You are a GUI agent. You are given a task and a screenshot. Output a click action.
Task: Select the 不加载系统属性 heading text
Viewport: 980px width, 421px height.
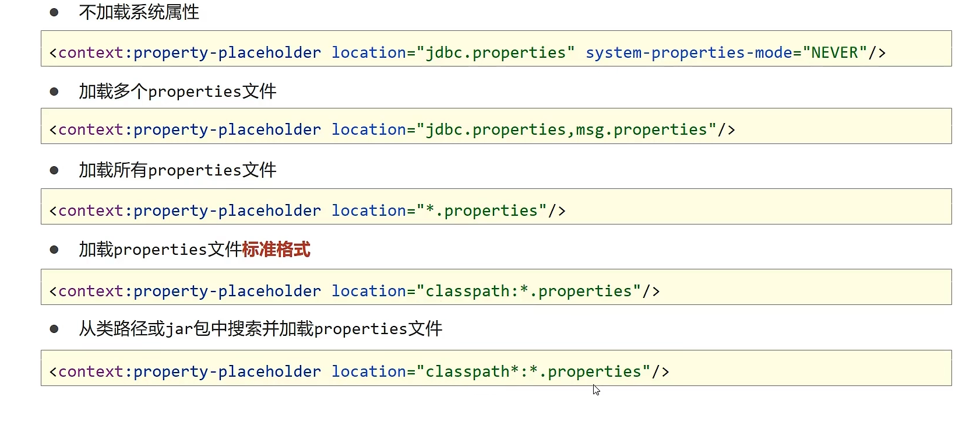(139, 12)
